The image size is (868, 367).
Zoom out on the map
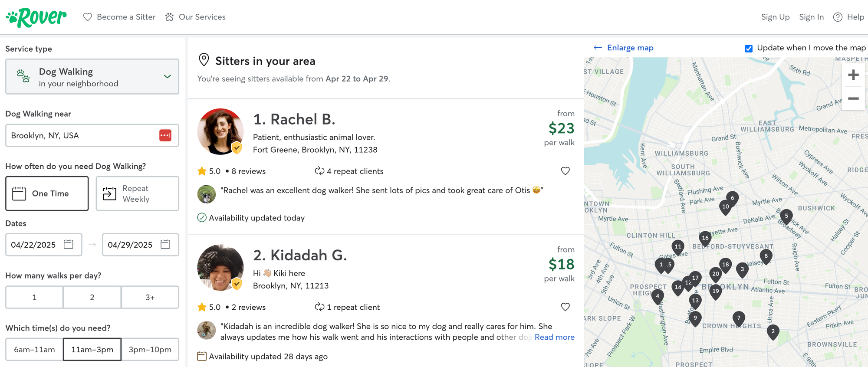point(853,98)
